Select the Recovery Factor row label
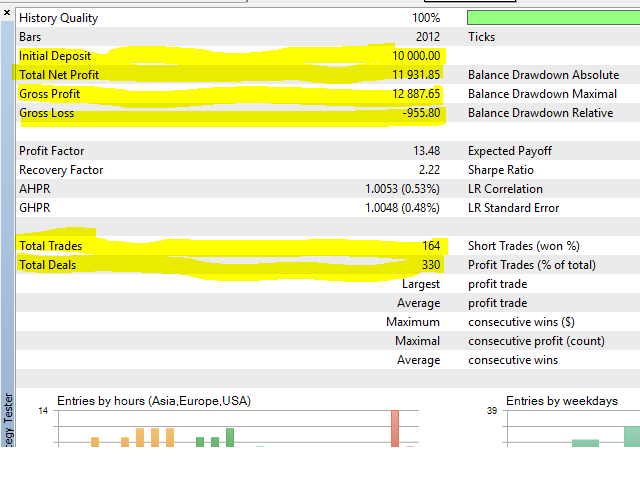640x480 pixels. point(61,170)
